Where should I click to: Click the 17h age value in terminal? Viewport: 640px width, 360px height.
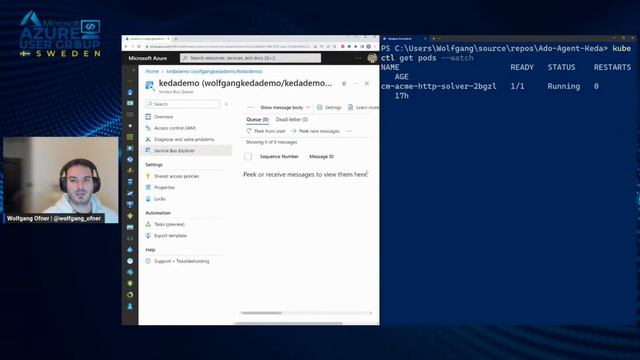(x=402, y=96)
